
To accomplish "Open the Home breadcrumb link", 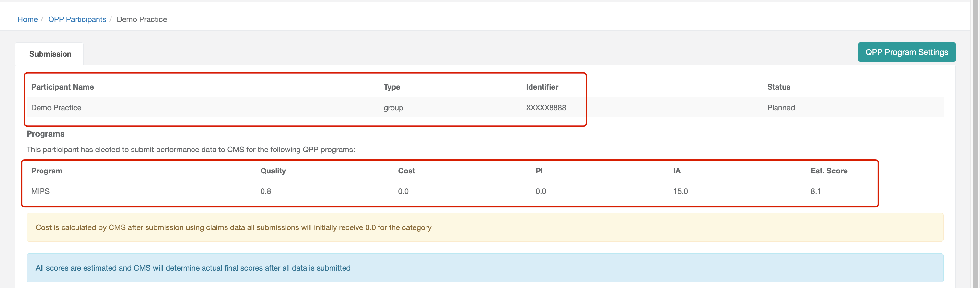I will pos(28,19).
